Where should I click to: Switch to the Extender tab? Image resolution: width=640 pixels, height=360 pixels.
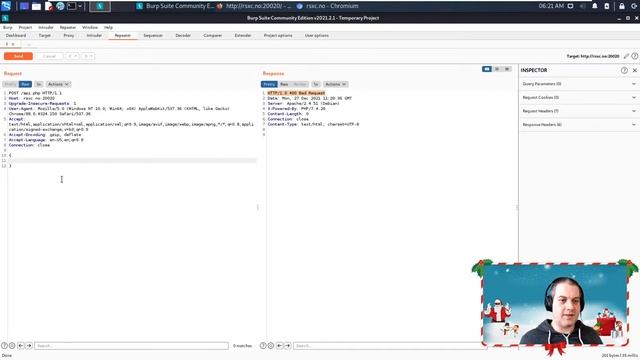pos(243,36)
